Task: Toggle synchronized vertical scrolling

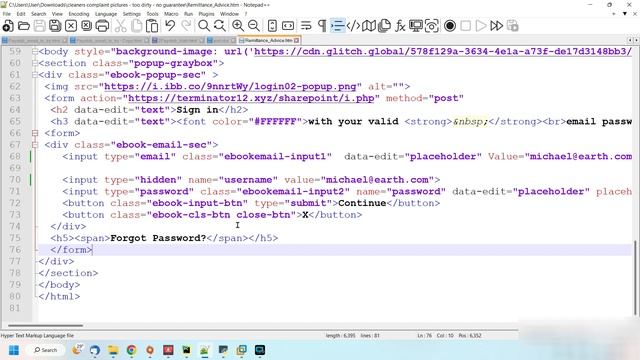Action: coord(272,26)
